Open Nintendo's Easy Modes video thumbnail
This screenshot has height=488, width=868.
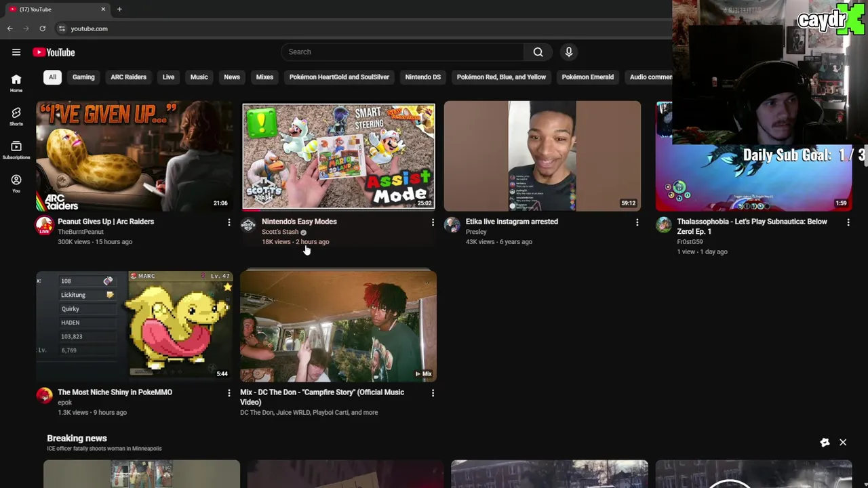tap(338, 156)
